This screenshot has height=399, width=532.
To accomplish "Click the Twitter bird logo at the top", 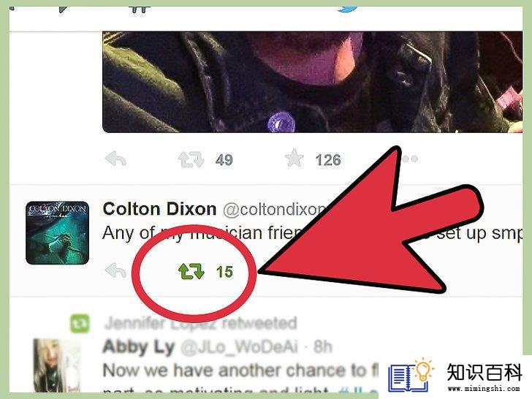I will click(347, 7).
